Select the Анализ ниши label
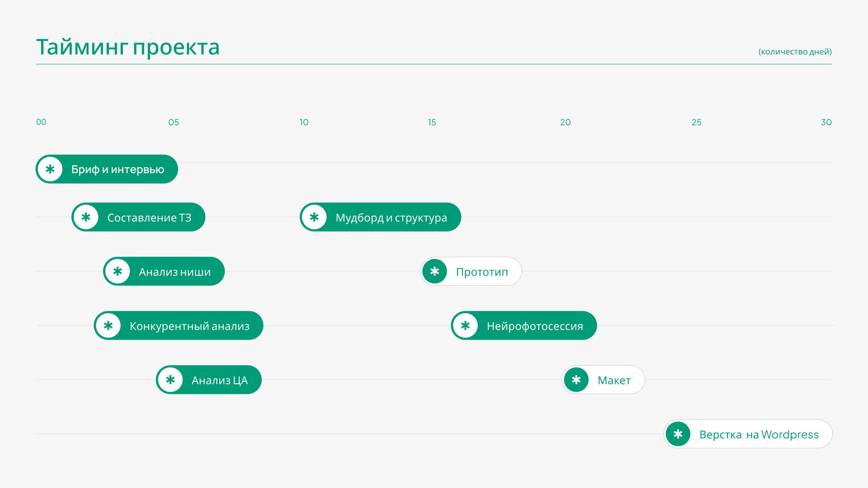The image size is (868, 488). pyautogui.click(x=175, y=272)
